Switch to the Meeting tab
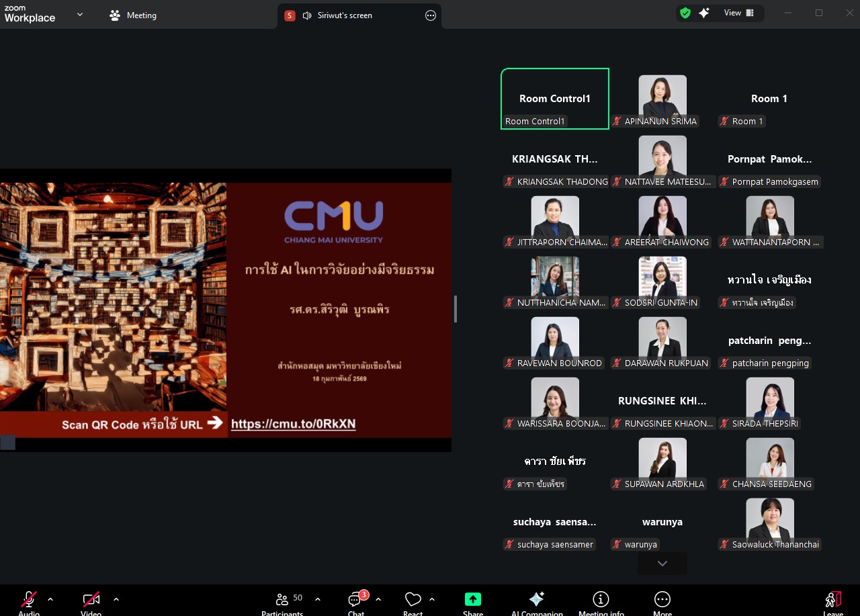 tap(133, 15)
